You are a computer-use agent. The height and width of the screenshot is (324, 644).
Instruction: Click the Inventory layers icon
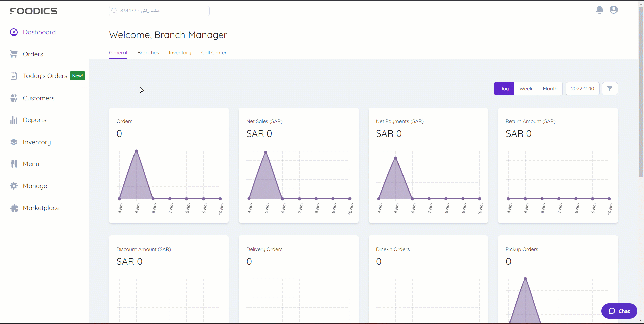pyautogui.click(x=14, y=142)
